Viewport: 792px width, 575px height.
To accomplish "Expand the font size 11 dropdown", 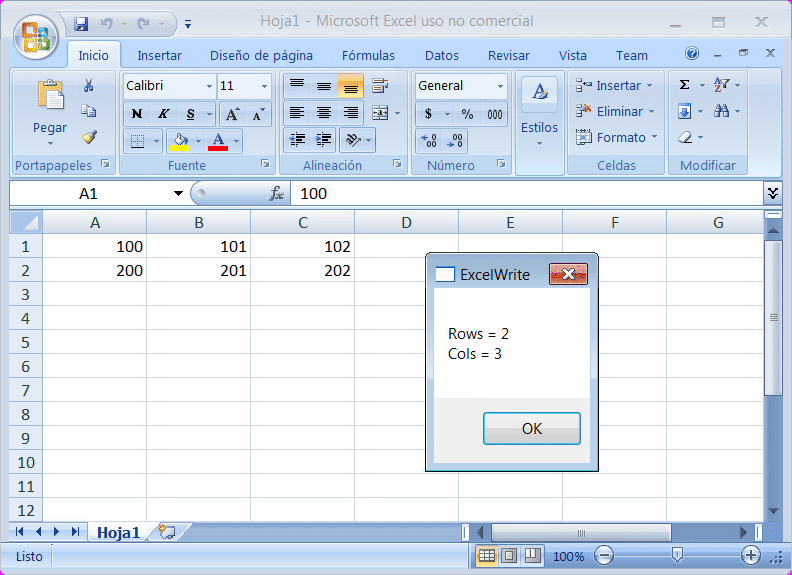I will (x=264, y=86).
